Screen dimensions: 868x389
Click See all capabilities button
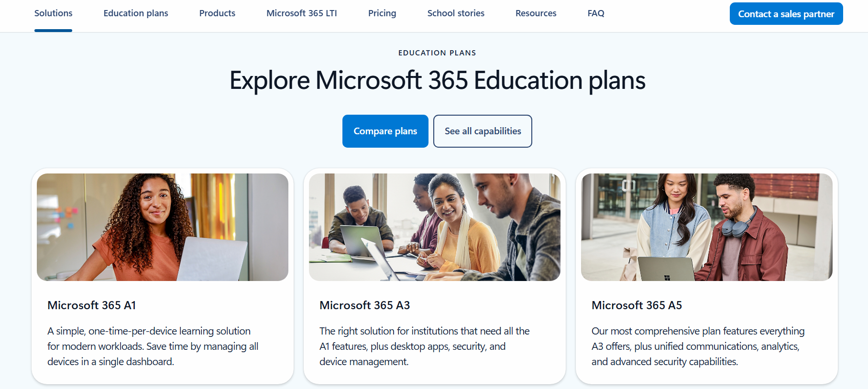tap(483, 131)
